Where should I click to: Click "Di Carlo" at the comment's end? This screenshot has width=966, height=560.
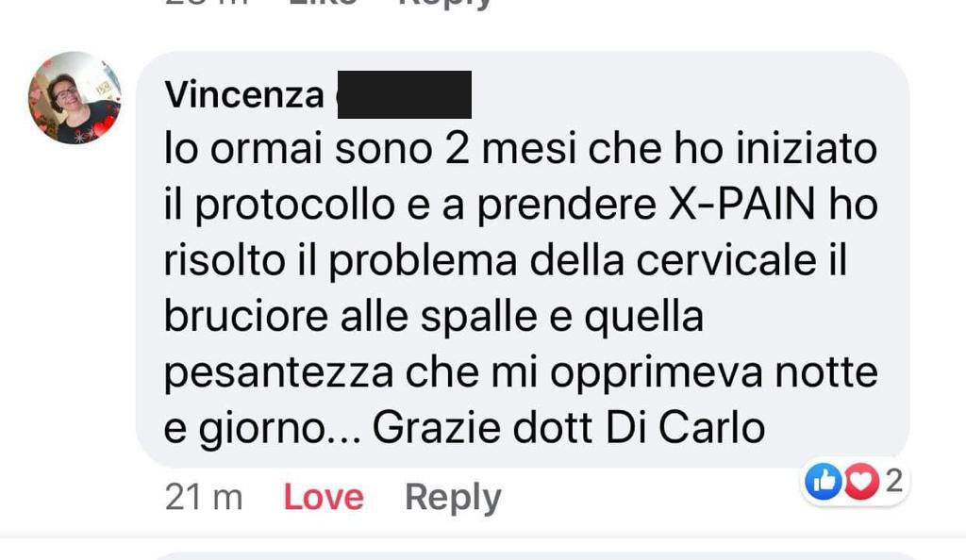click(x=685, y=428)
